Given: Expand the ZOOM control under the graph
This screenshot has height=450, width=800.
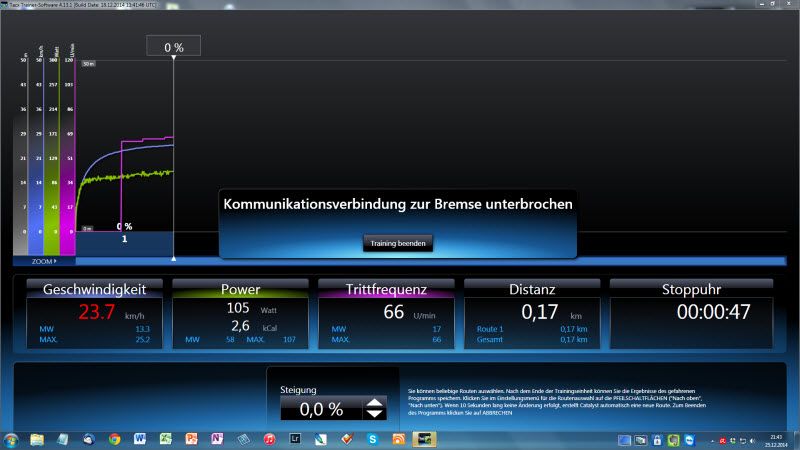Looking at the screenshot, I should point(44,261).
